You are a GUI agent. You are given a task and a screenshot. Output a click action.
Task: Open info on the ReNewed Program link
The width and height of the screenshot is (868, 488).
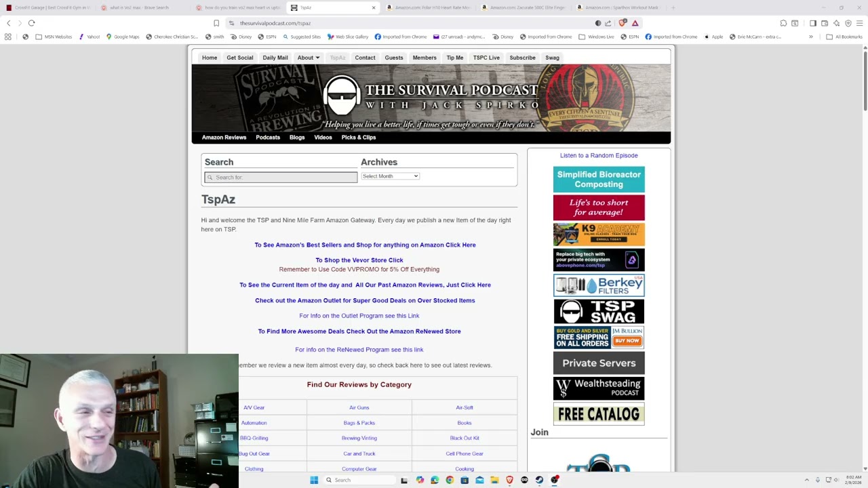point(359,350)
